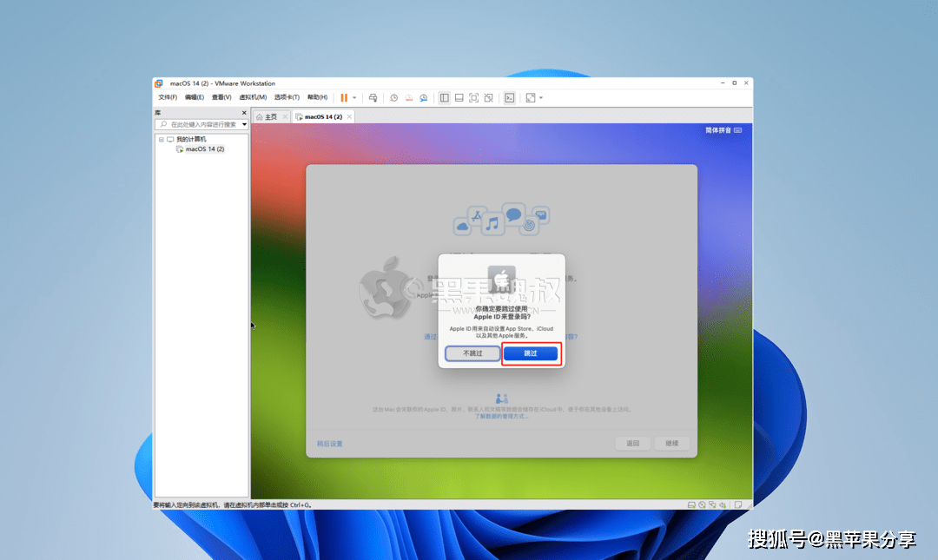The height and width of the screenshot is (560, 938).
Task: Open the 虚拟机(M) menu
Action: tap(253, 97)
